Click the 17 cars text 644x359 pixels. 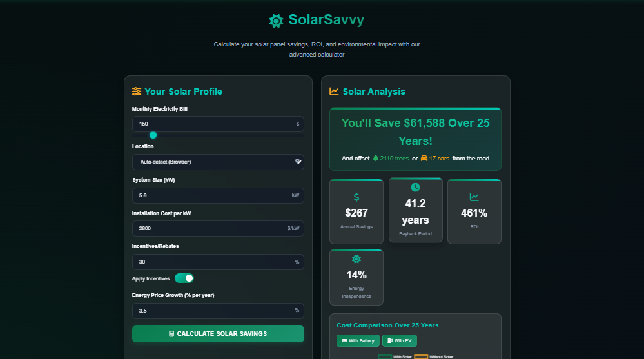coord(439,158)
